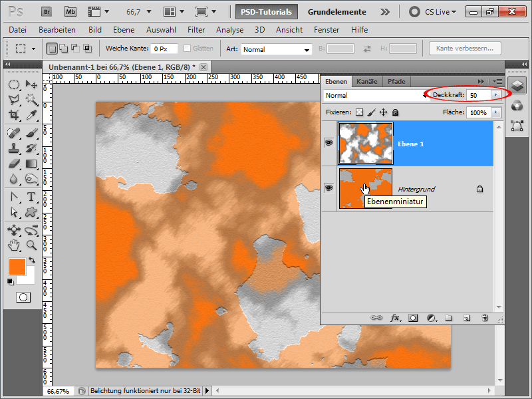Launch Adobe Bridge from top bar

coord(47,12)
